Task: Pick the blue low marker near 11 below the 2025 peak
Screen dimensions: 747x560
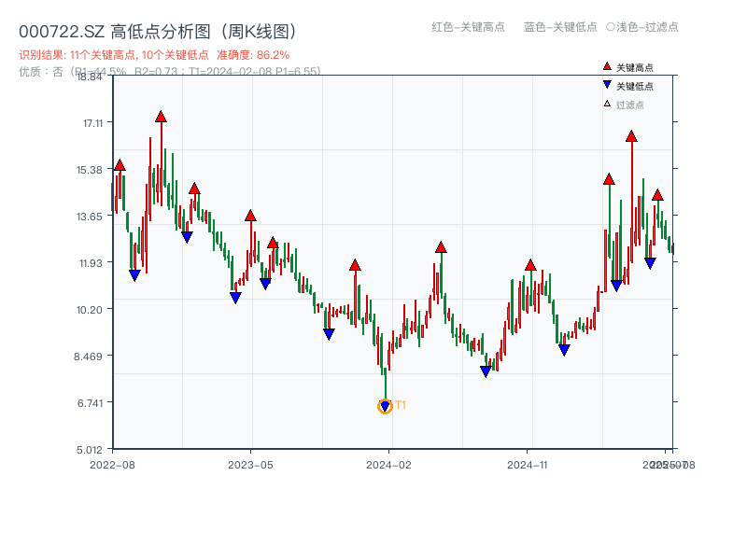Action: click(616, 286)
